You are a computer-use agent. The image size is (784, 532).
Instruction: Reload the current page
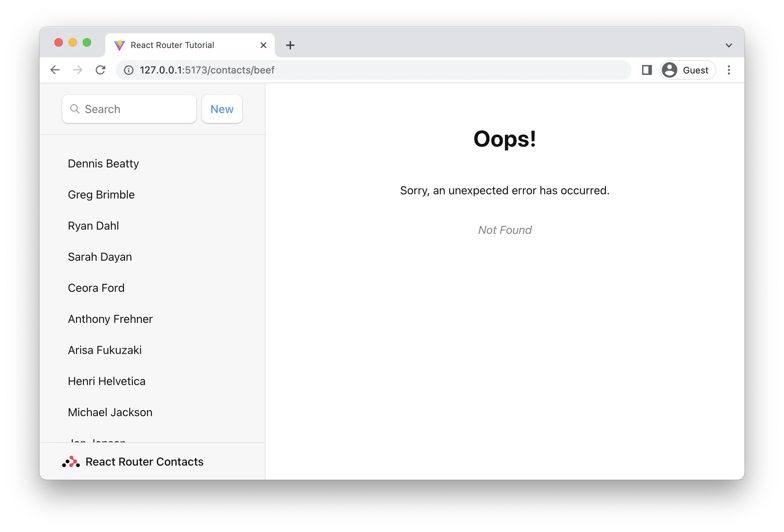101,70
